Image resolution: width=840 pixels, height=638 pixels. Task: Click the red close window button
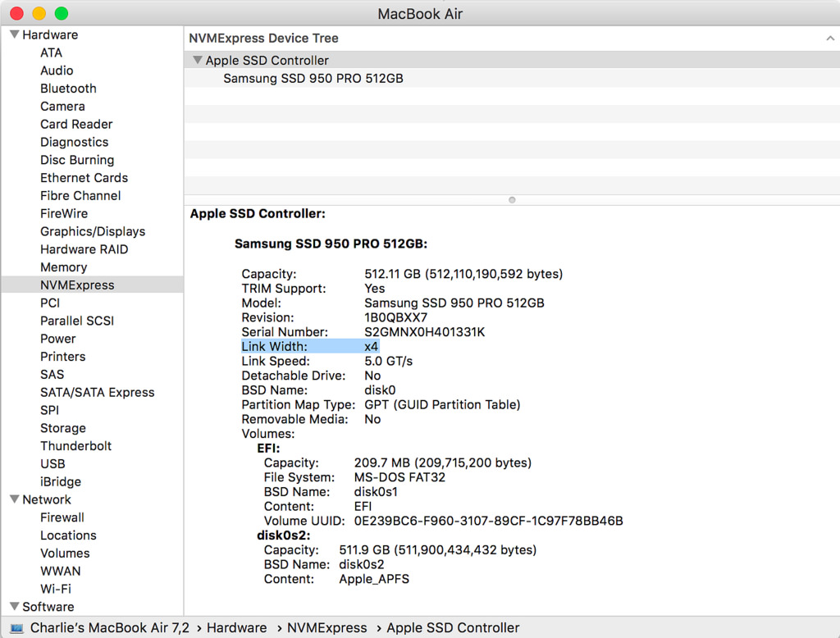click(16, 13)
